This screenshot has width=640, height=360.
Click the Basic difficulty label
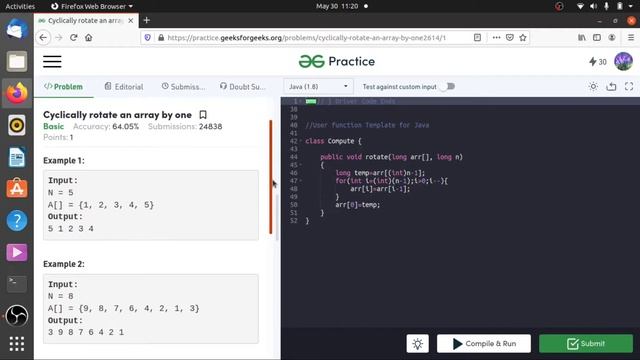pos(53,127)
